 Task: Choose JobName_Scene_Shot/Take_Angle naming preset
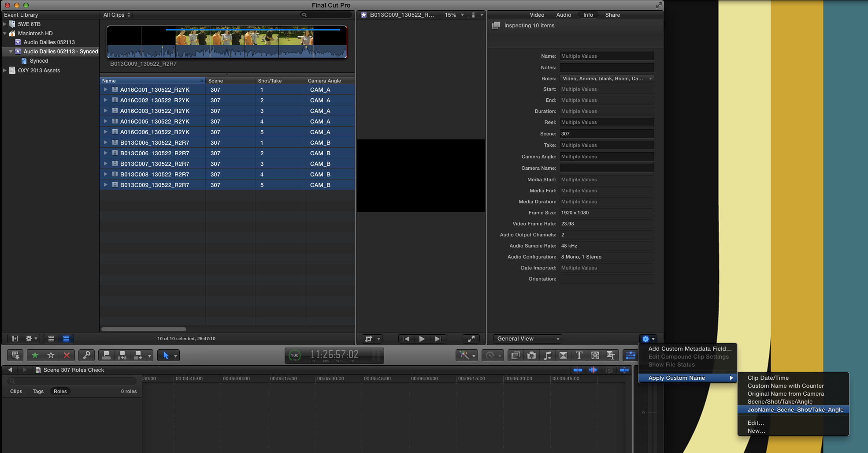[x=793, y=409]
